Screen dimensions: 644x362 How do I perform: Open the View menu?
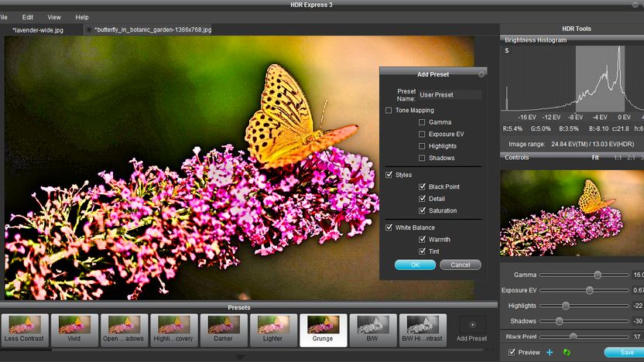tap(54, 17)
